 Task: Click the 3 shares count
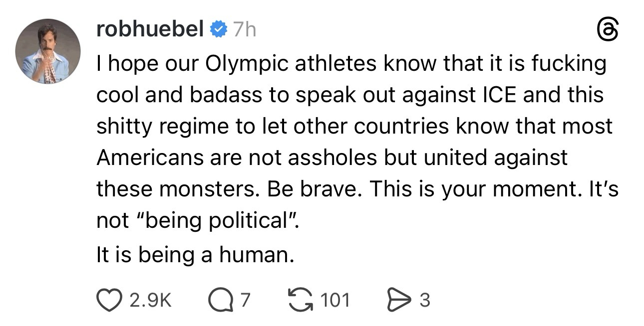[424, 300]
